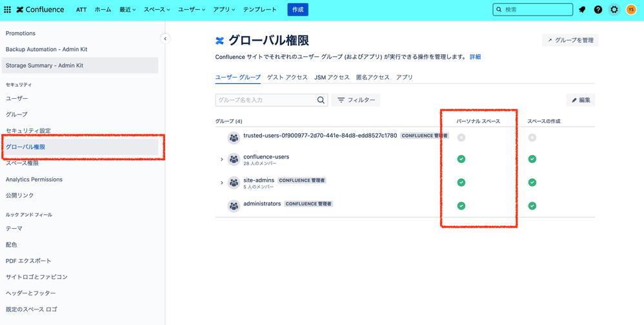
Task: Open グループ in the sidebar
Action: 79,114
